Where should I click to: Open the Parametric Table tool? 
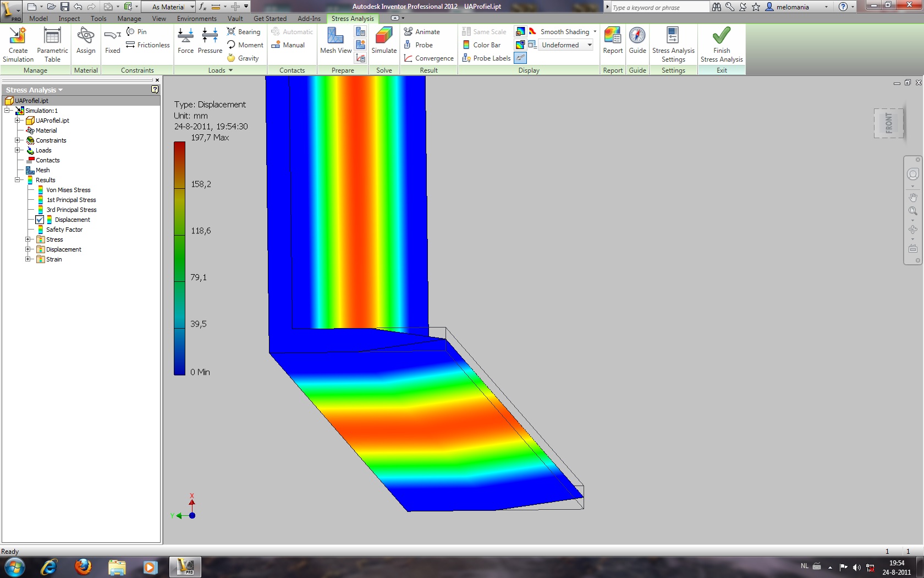pos(52,45)
